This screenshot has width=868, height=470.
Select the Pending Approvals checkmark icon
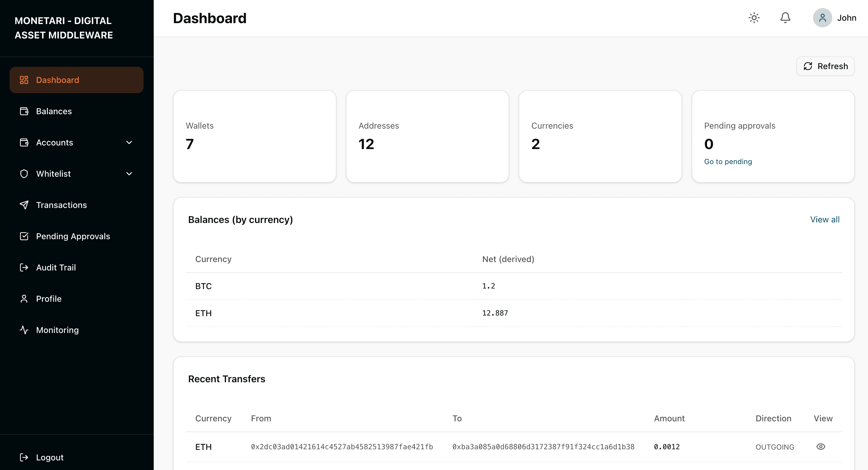coord(24,236)
